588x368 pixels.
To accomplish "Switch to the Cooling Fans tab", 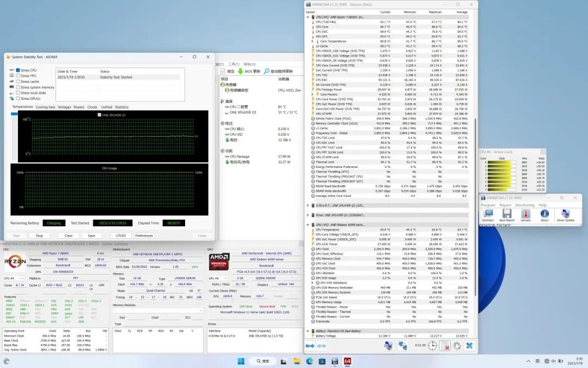I will click(45, 107).
